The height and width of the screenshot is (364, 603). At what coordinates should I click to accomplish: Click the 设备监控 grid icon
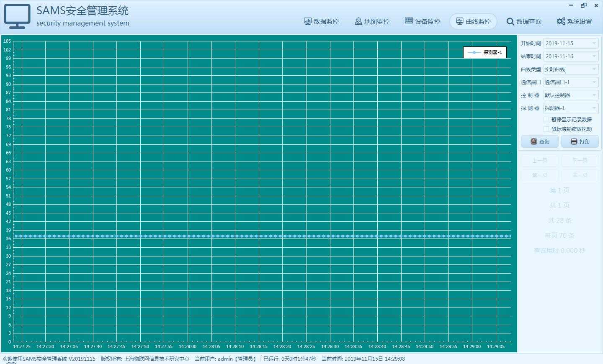(x=409, y=21)
